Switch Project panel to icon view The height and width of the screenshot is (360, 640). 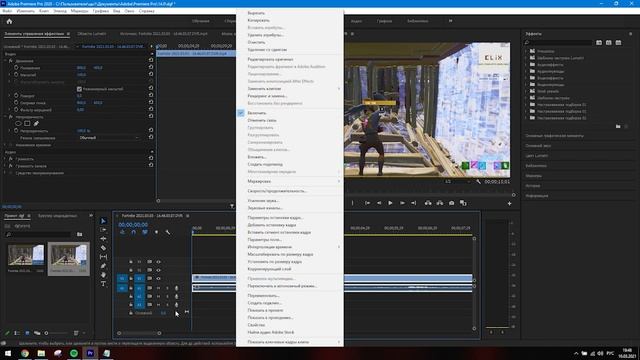[27, 333]
